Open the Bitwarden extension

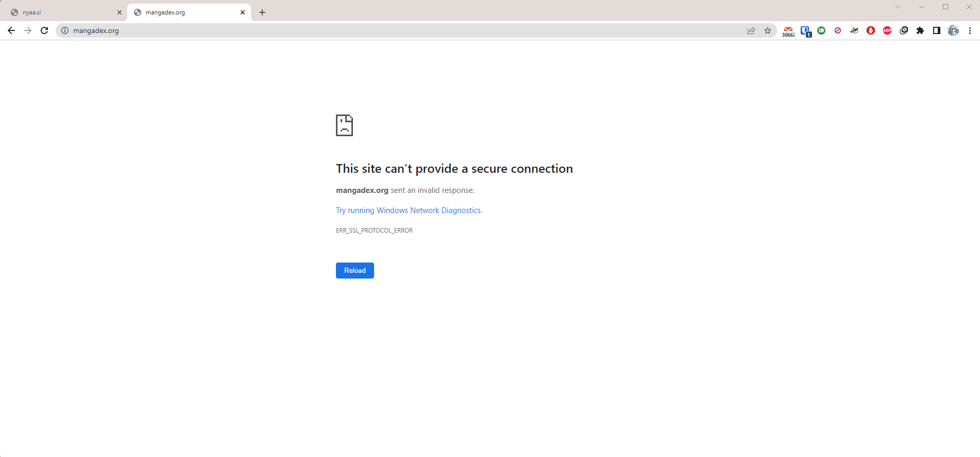pyautogui.click(x=805, y=31)
